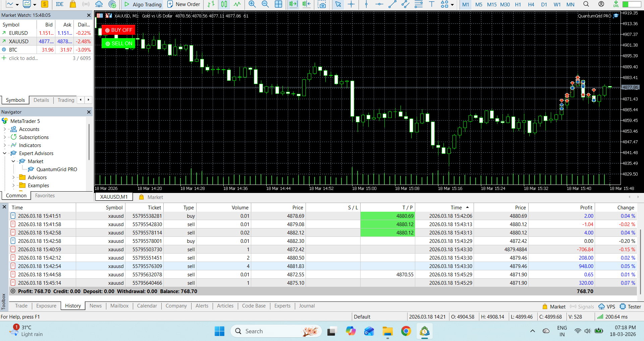Select the cursor arrow tool
Image resolution: width=644 pixels, height=341 pixels.
[338, 4]
